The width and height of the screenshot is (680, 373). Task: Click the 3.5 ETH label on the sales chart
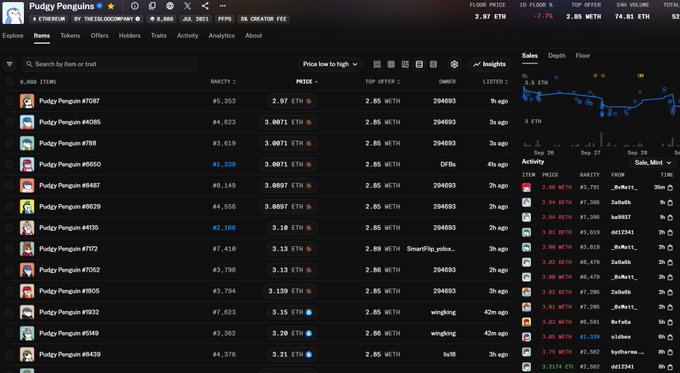tap(536, 82)
